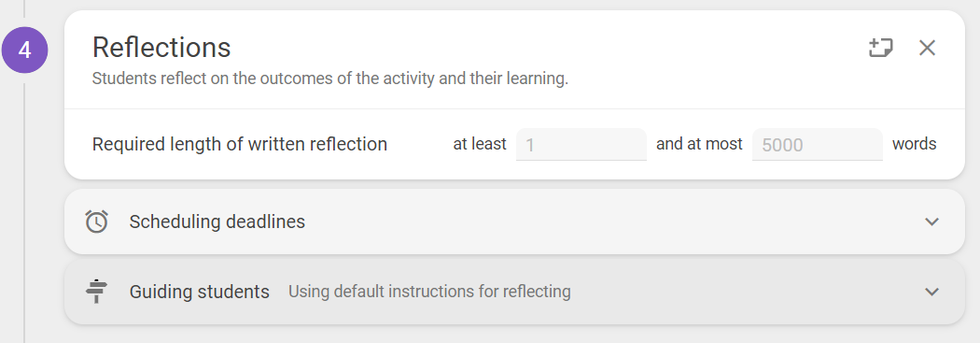Screen dimensions: 980x343
Task: Click the 'words' unit label
Action: (x=915, y=144)
